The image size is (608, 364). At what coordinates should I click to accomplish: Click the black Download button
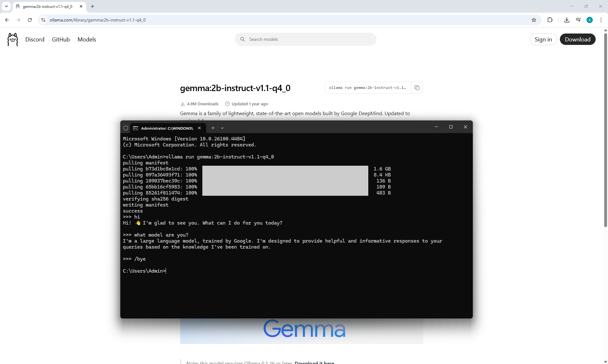click(577, 40)
